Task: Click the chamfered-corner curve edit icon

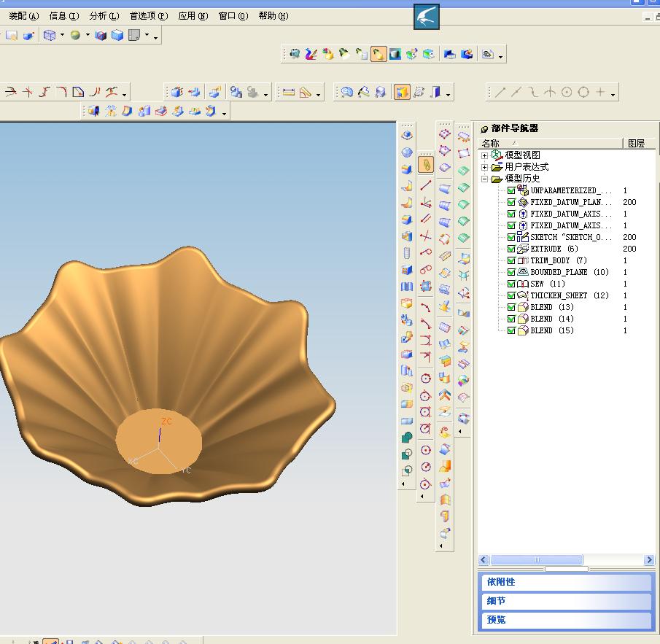Action: (78, 92)
